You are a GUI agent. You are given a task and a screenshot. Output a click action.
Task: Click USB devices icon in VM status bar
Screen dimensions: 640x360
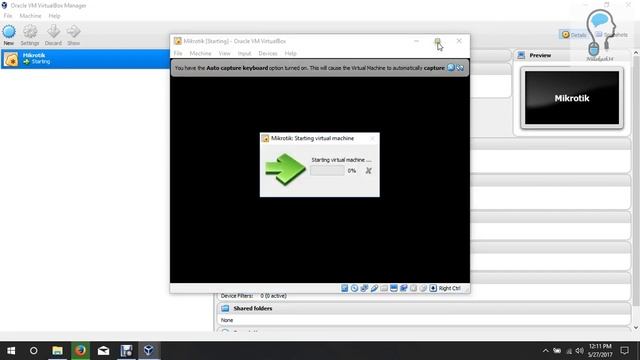click(x=374, y=288)
